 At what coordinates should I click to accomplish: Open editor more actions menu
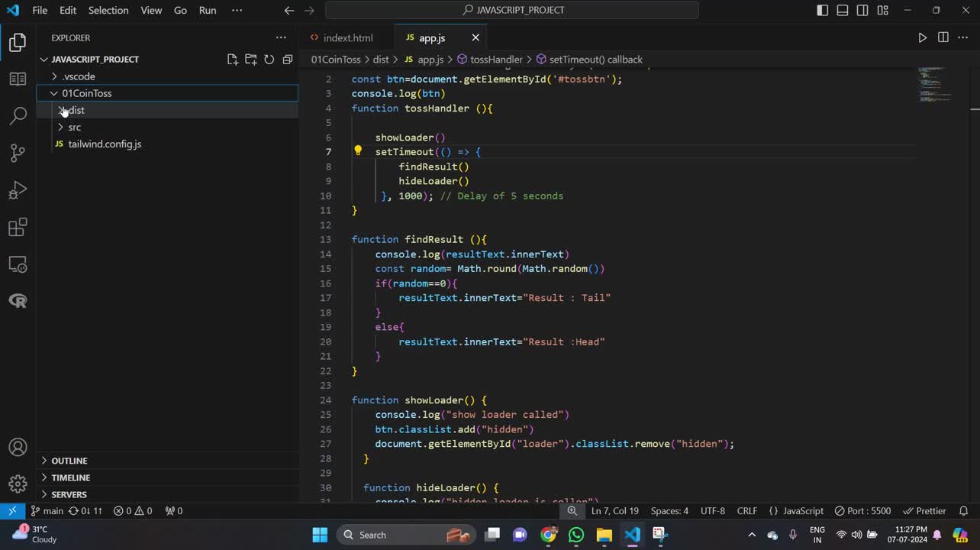tap(963, 37)
